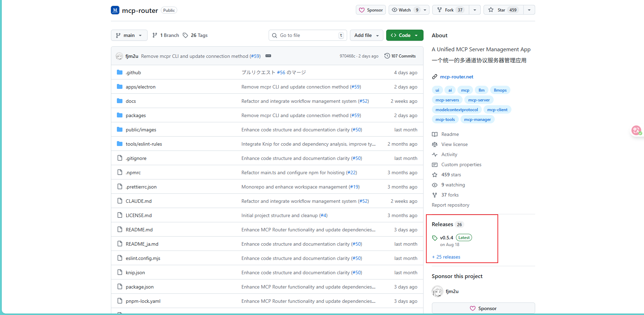644x315 pixels.
Task: Open the README.md file
Action: (x=139, y=230)
